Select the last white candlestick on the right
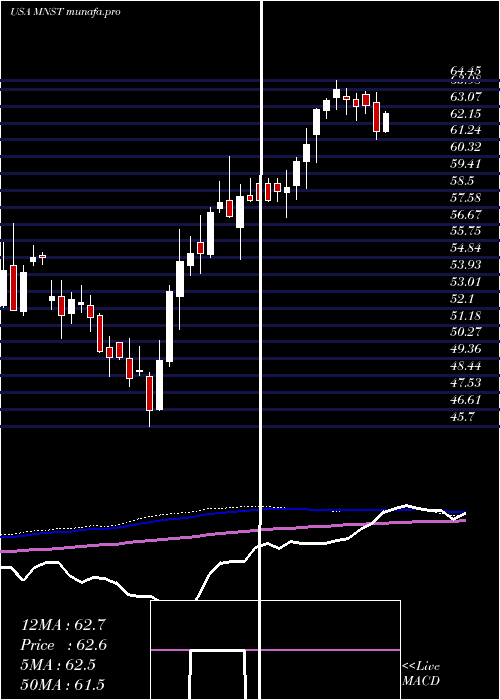 coord(386,122)
